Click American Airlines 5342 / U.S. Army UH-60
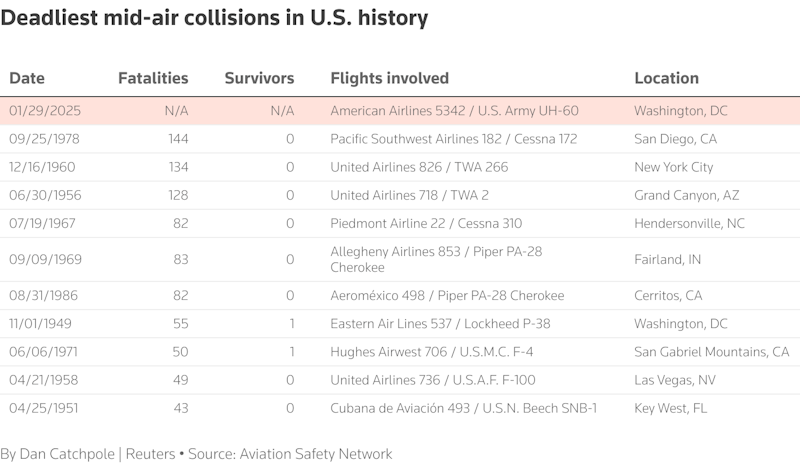 pyautogui.click(x=454, y=111)
